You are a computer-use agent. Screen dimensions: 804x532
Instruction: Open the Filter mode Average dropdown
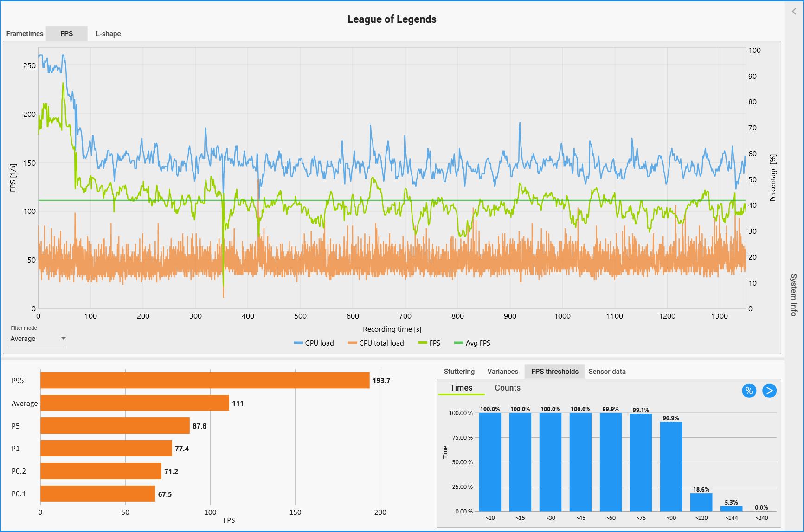[x=38, y=339]
